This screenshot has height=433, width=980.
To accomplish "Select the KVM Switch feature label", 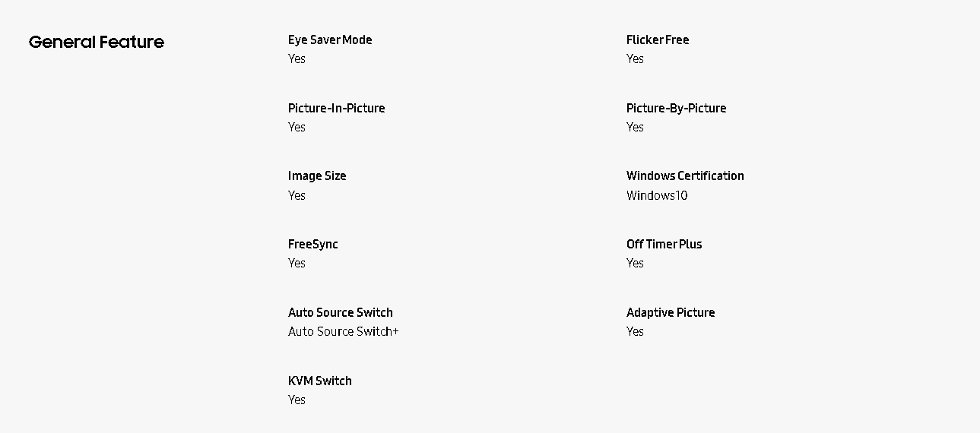I will [x=320, y=381].
